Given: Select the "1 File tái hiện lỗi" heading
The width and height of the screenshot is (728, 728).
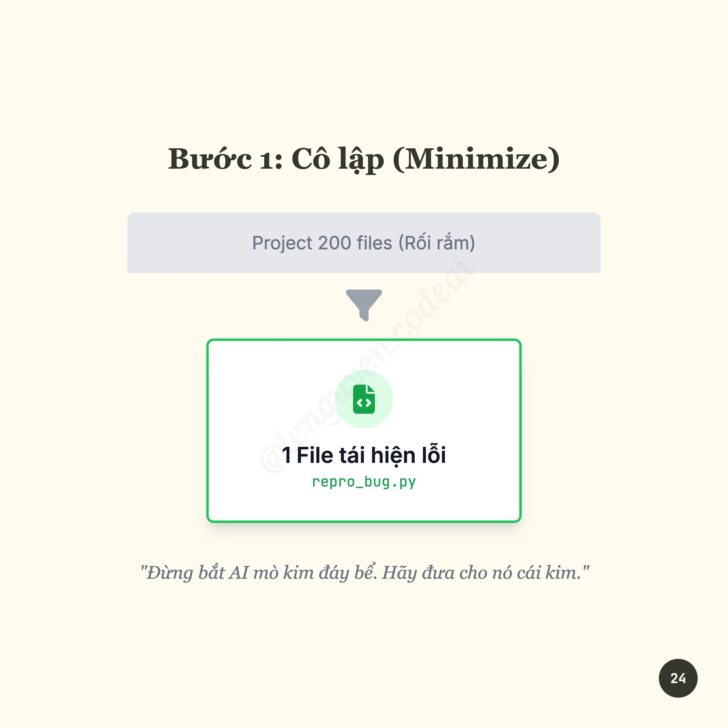Looking at the screenshot, I should pos(364,455).
